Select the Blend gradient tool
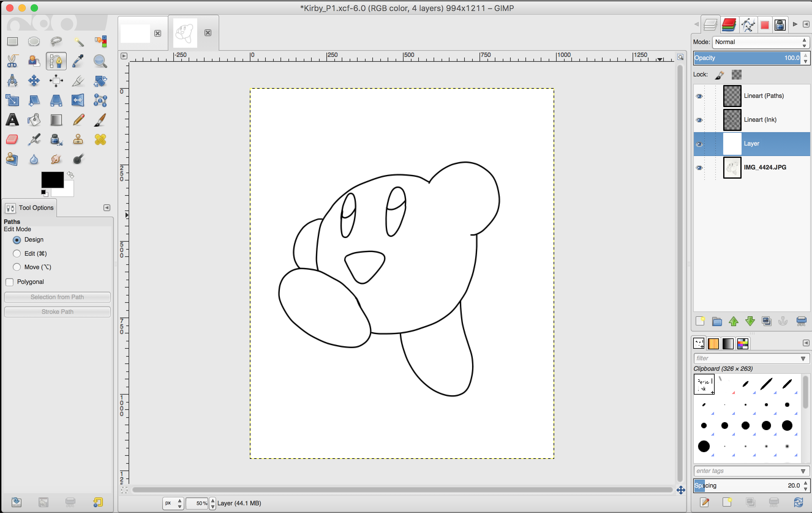This screenshot has height=513, width=812. [56, 120]
